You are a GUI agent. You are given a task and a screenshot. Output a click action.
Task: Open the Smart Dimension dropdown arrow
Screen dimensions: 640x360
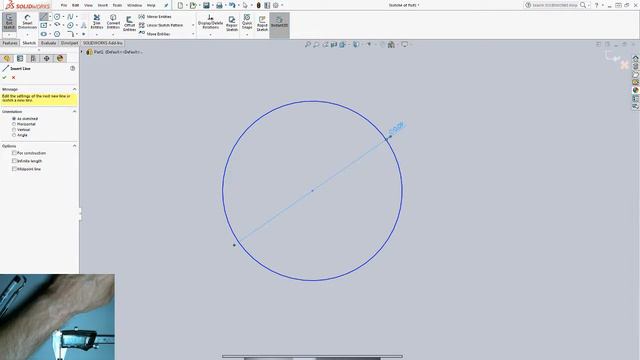pyautogui.click(x=27, y=35)
